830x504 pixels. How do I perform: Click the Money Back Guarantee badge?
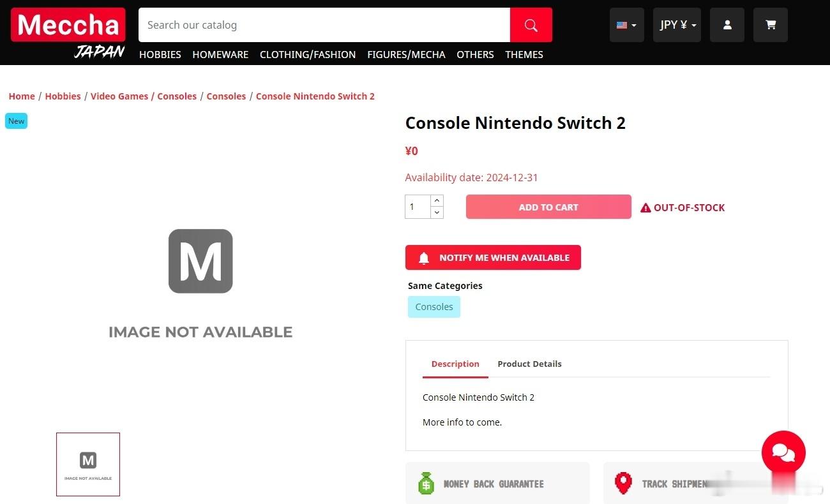[497, 484]
